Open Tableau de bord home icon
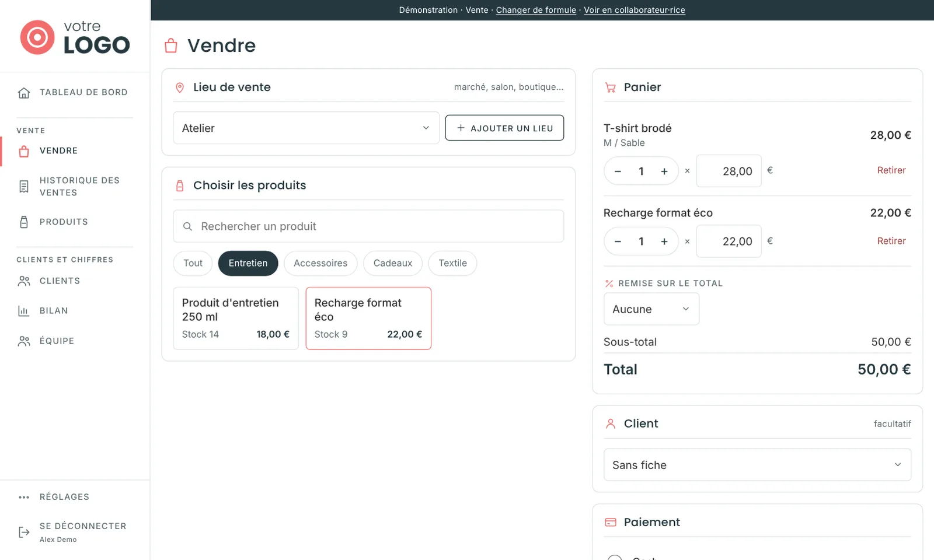 tap(24, 93)
